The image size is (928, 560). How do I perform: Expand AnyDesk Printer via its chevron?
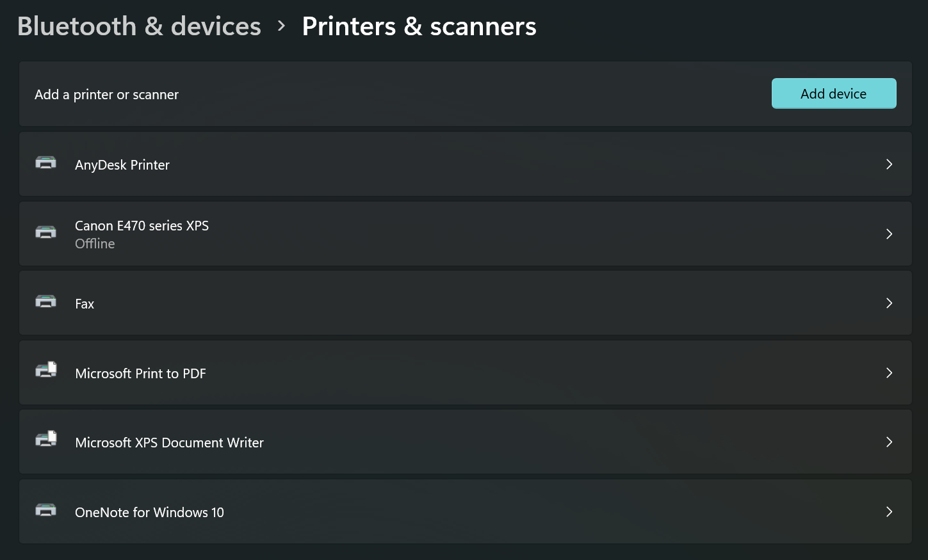click(889, 164)
